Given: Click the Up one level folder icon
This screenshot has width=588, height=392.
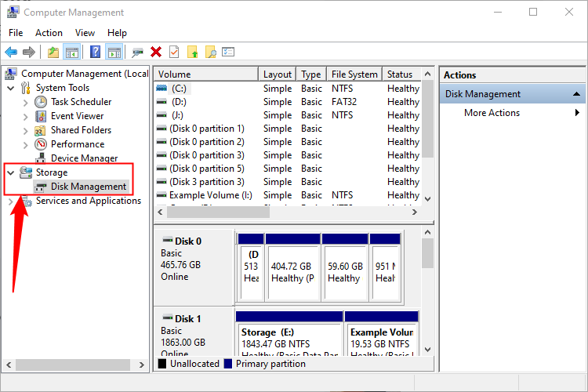Looking at the screenshot, I should click(x=53, y=52).
